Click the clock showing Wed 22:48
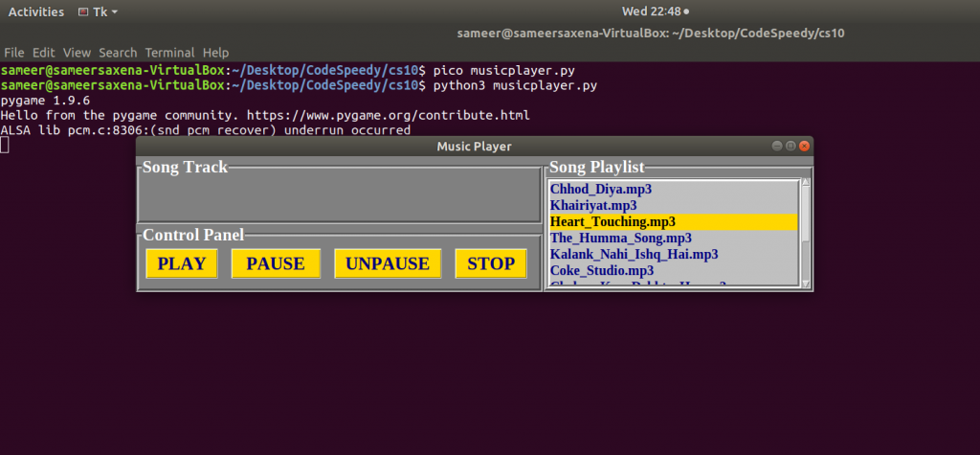This screenshot has height=455, width=980. (x=651, y=12)
